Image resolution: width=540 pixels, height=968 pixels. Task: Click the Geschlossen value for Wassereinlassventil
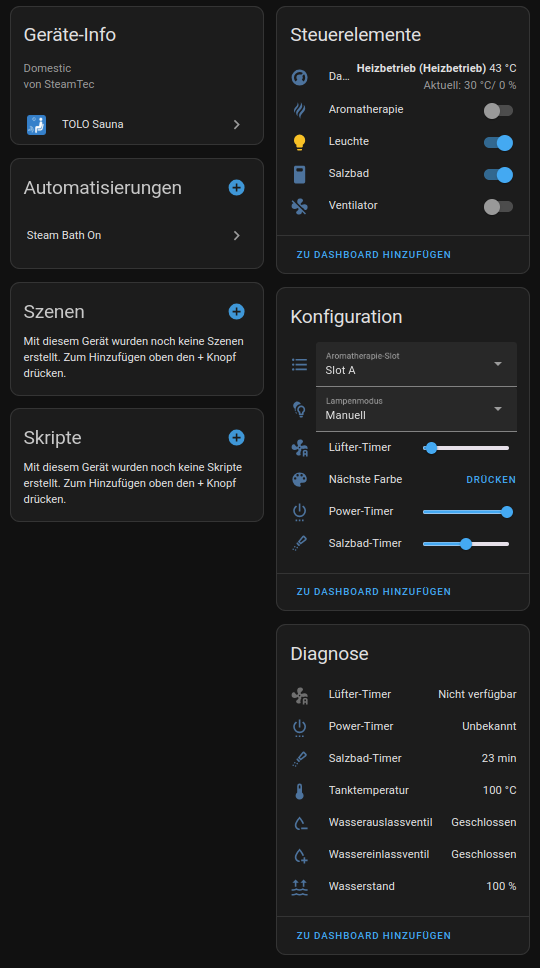pos(484,854)
